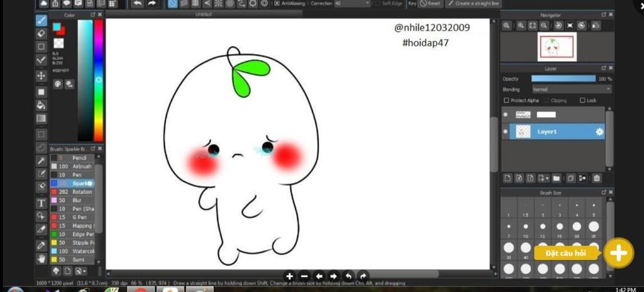Add a new layer folder
This screenshot has height=292, width=644.
point(556,178)
